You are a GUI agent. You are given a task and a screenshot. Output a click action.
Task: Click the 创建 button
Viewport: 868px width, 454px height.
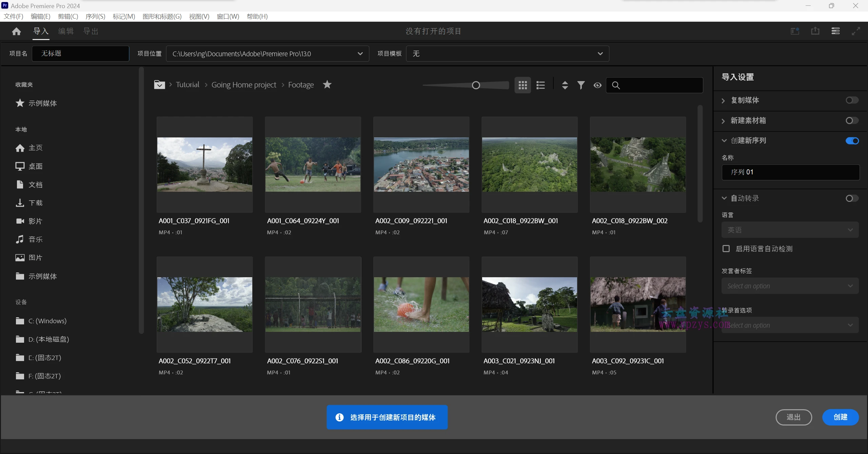[x=840, y=417]
